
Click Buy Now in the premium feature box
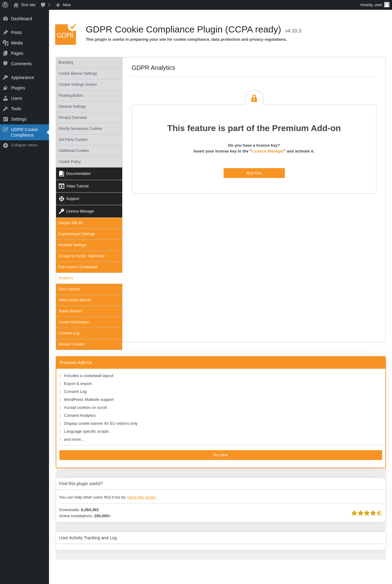pyautogui.click(x=254, y=173)
